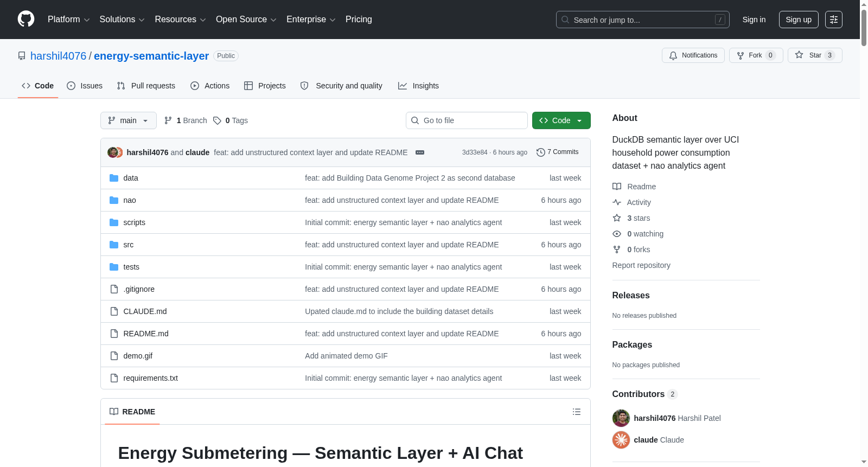Click the Claude avatar in contributors
This screenshot has width=868, height=467.
click(621, 440)
